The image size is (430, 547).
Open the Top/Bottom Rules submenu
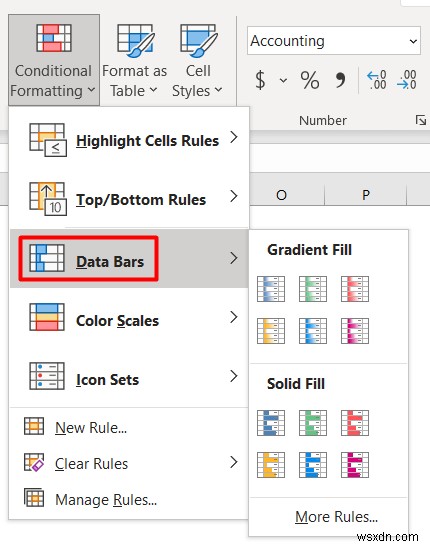click(x=129, y=199)
